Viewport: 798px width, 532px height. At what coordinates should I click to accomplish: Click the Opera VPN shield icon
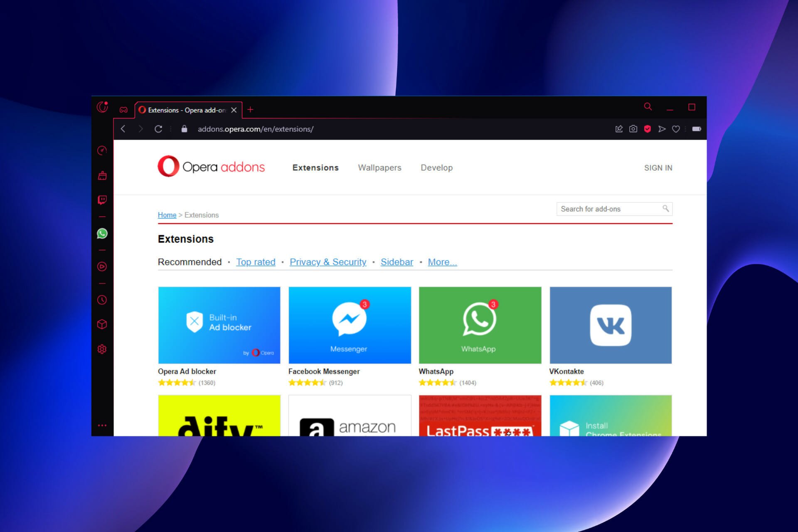(x=648, y=129)
